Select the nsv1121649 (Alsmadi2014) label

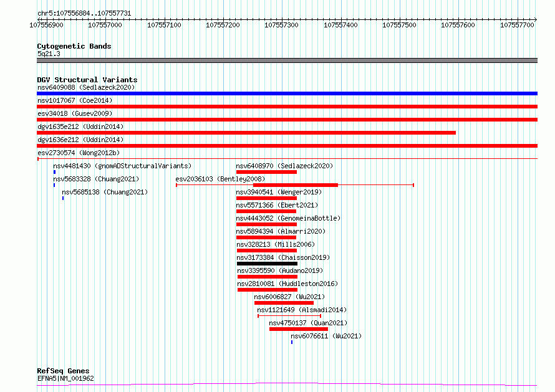(302, 310)
